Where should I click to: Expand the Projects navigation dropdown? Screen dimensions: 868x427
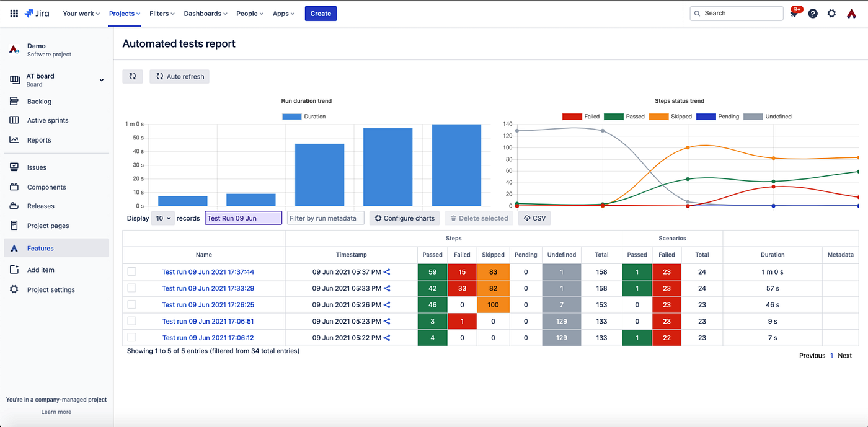pos(124,13)
